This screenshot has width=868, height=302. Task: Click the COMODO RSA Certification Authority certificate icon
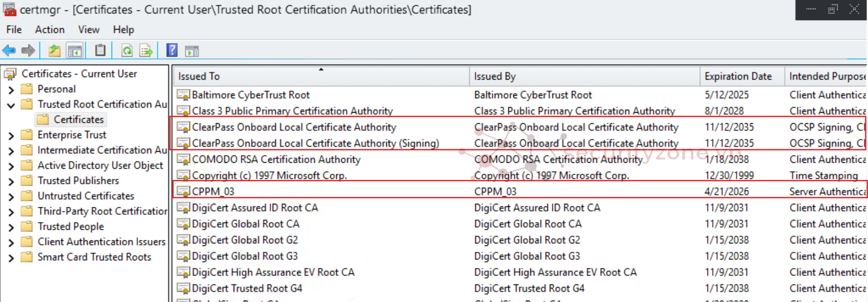pos(184,160)
